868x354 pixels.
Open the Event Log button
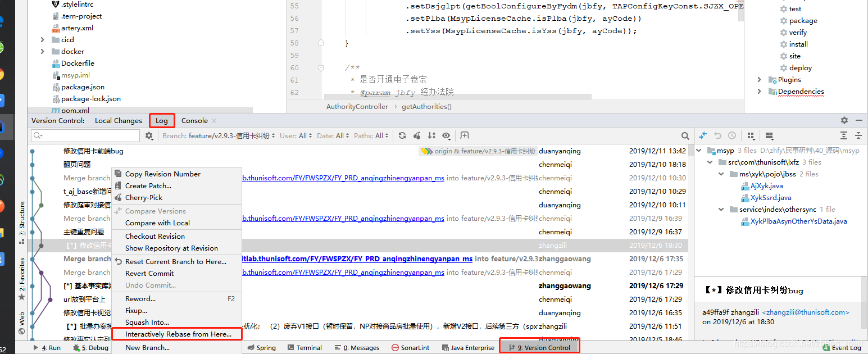841,348
